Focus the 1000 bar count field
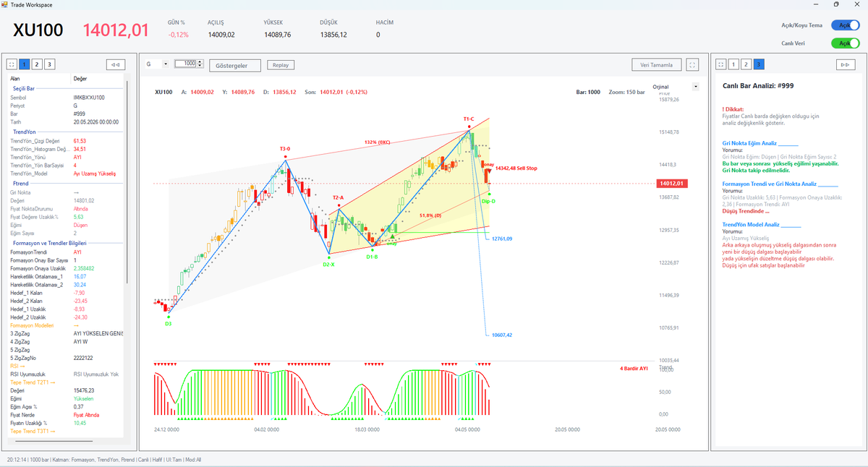 click(186, 64)
